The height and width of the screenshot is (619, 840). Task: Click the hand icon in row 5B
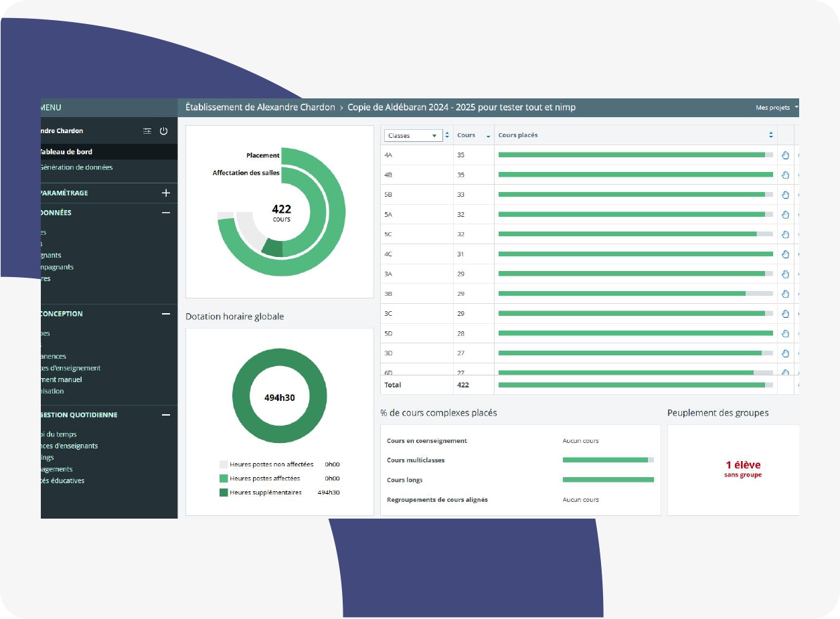pyautogui.click(x=786, y=195)
